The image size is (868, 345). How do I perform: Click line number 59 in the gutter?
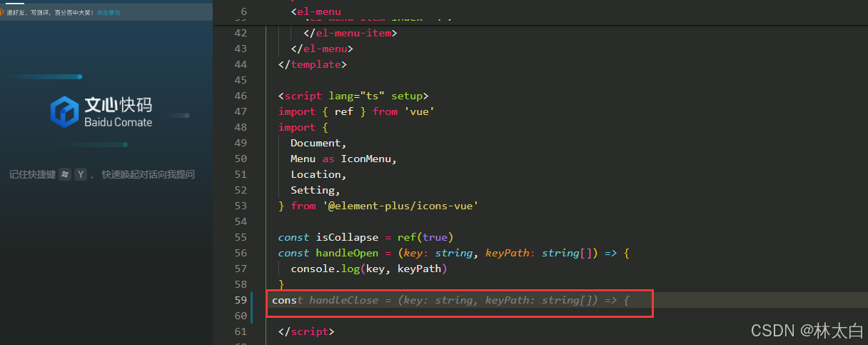click(240, 300)
